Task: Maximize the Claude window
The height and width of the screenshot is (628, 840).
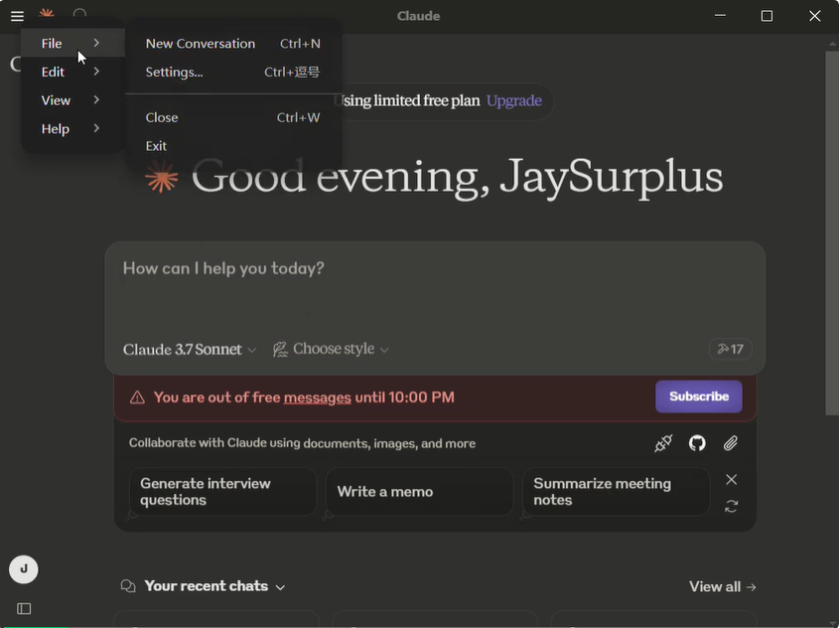Action: pos(767,16)
